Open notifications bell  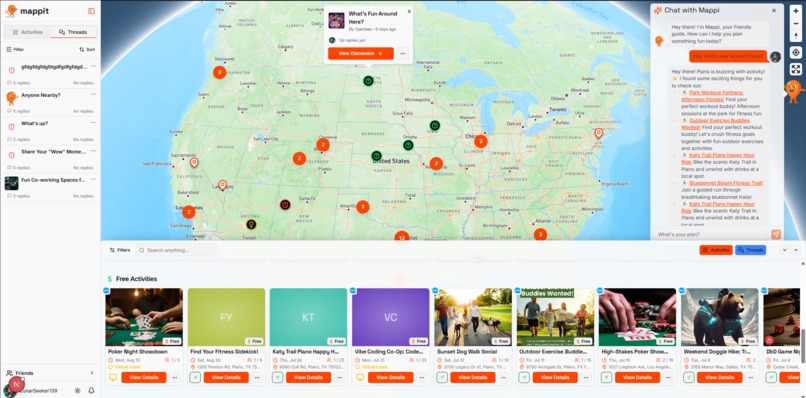pos(91,391)
